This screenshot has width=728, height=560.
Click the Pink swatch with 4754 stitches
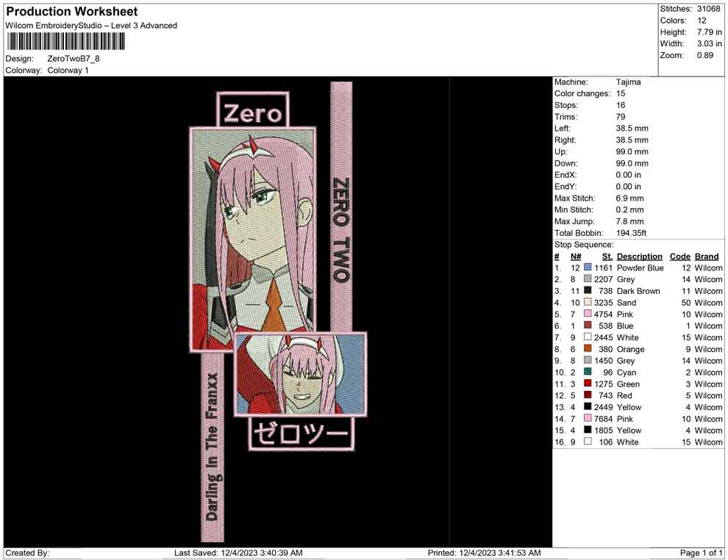point(588,314)
